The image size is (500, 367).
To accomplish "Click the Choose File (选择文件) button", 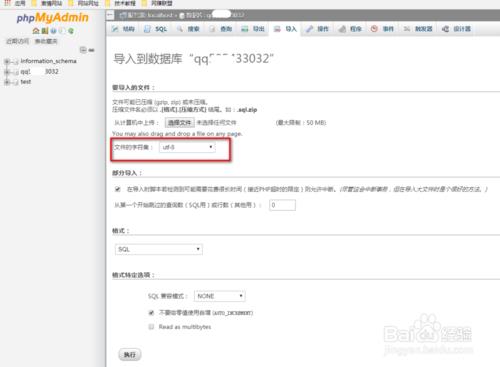I will point(179,123).
